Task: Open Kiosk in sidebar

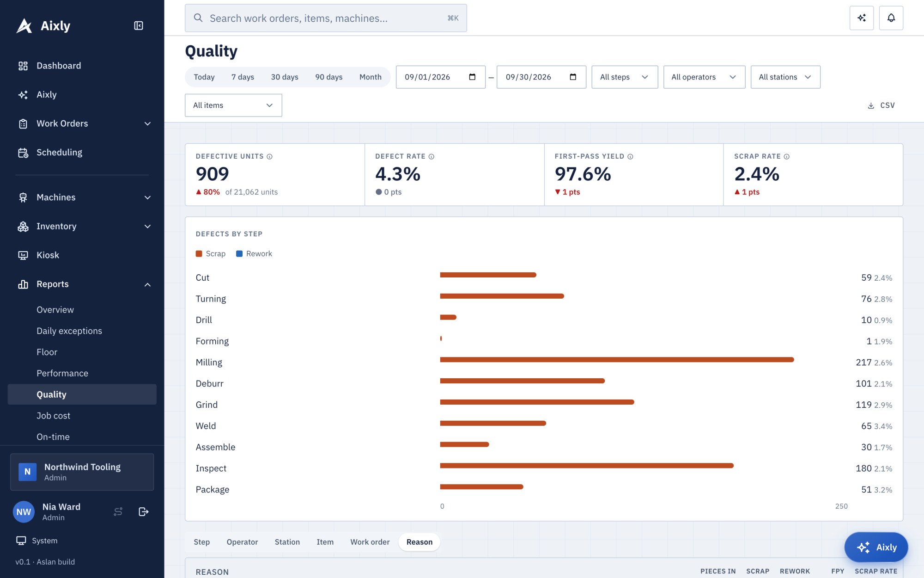Action: point(82,255)
